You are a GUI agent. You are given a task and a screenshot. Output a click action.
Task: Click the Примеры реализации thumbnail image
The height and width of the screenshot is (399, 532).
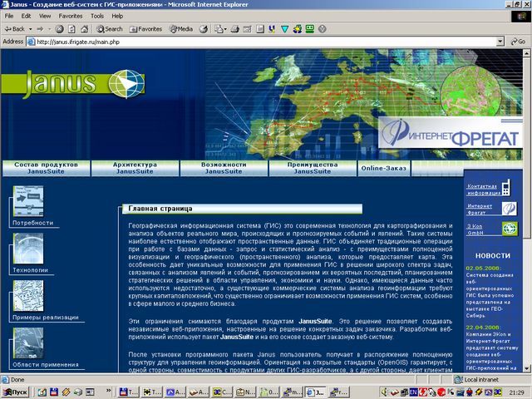click(x=28, y=296)
